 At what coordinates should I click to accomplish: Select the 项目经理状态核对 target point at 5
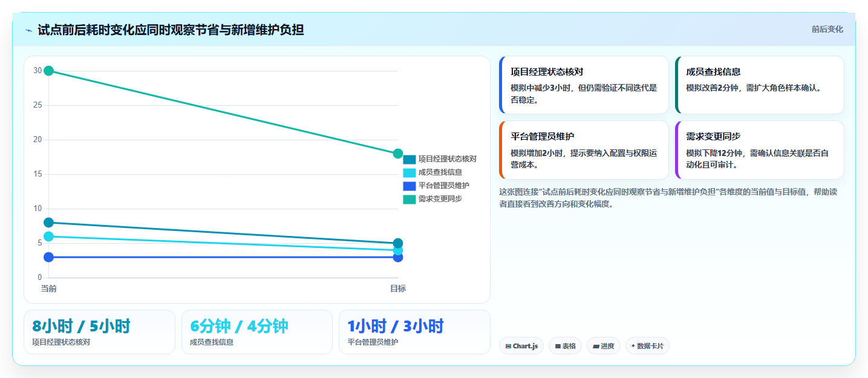tap(398, 243)
